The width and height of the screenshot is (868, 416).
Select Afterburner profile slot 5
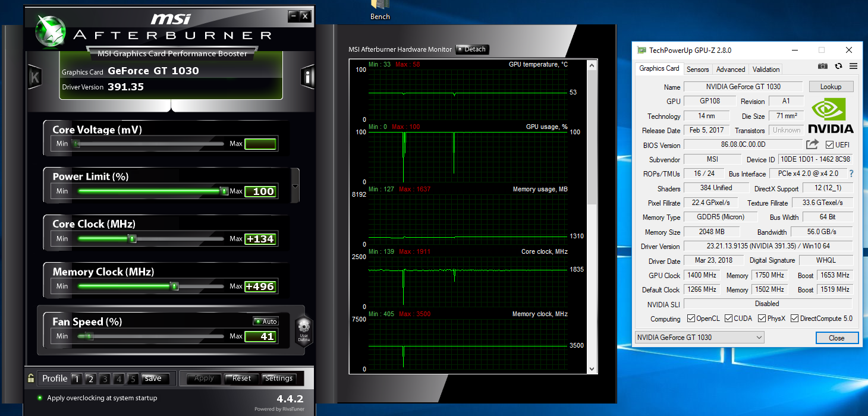(x=133, y=379)
